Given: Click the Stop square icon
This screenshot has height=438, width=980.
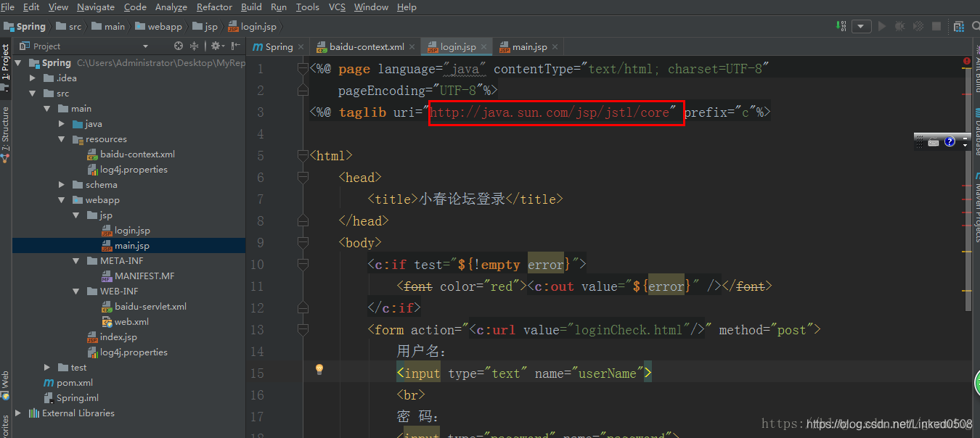Looking at the screenshot, I should 936,26.
